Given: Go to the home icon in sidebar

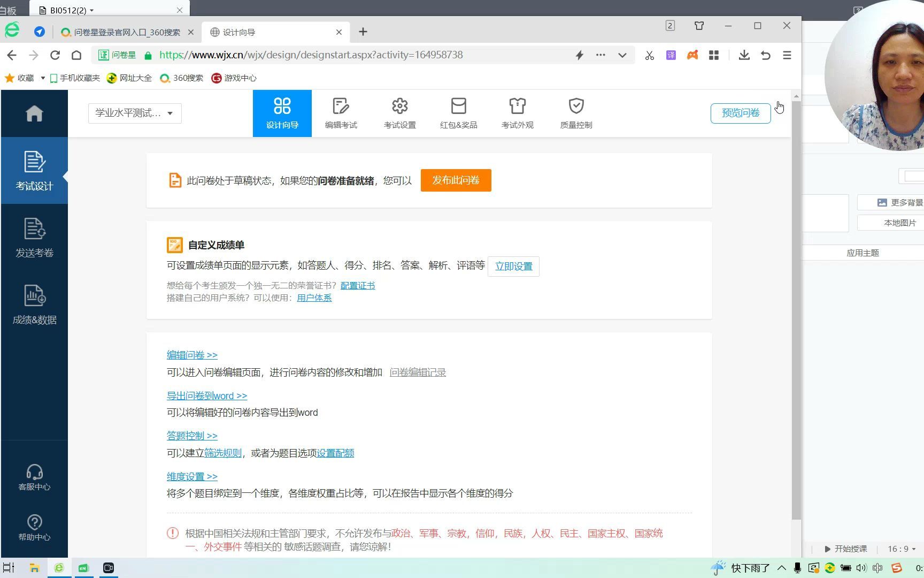Looking at the screenshot, I should pos(34,113).
